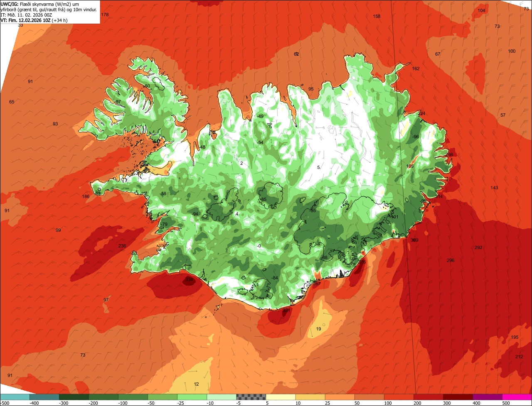Click the map value '33' below the title box
The height and width of the screenshot is (406, 532).
[x=20, y=25]
